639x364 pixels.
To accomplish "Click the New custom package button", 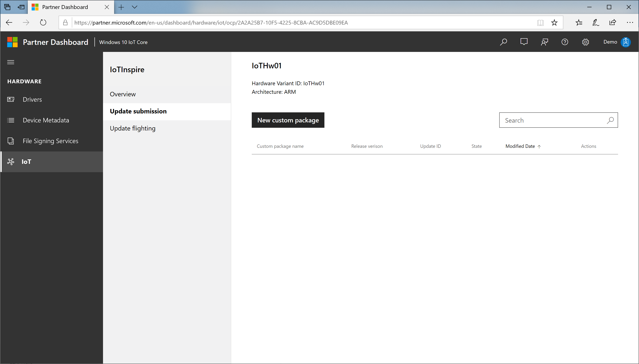I will click(x=288, y=120).
